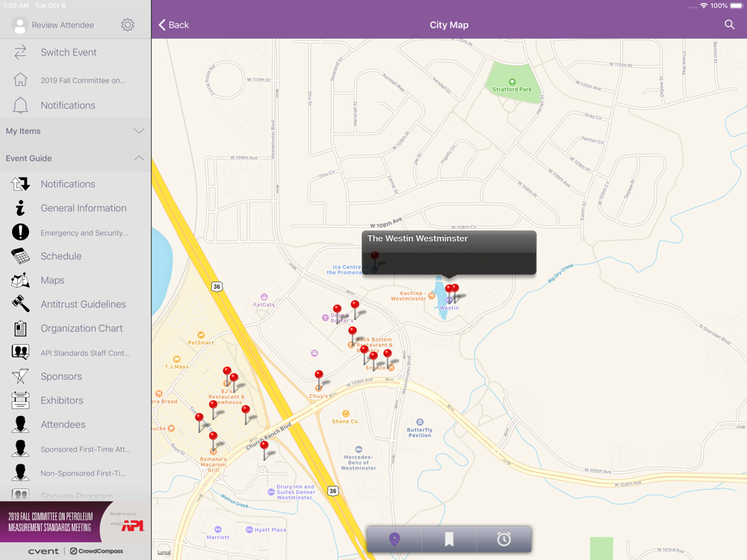Click the Hyatt Place map label
Screen dimensions: 747x560
(270, 529)
